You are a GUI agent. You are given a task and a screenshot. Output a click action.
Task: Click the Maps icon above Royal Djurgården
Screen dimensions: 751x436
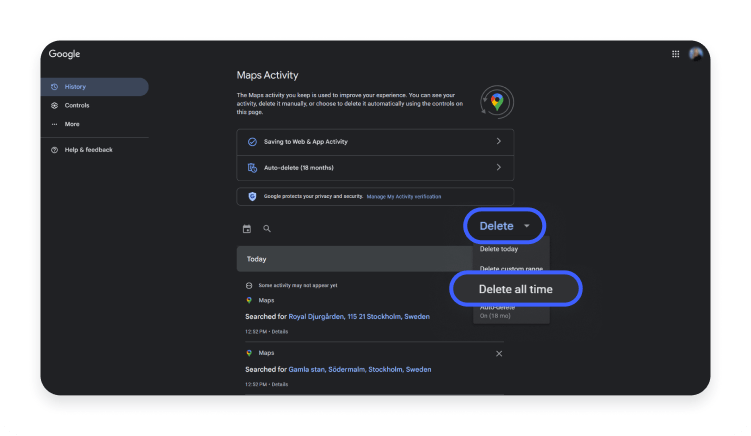pyautogui.click(x=249, y=300)
